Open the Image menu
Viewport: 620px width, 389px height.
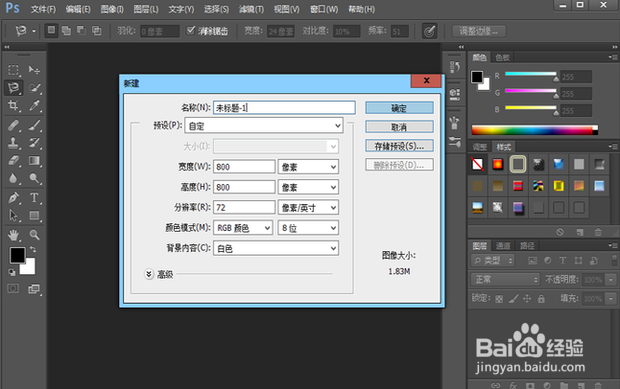[x=112, y=9]
